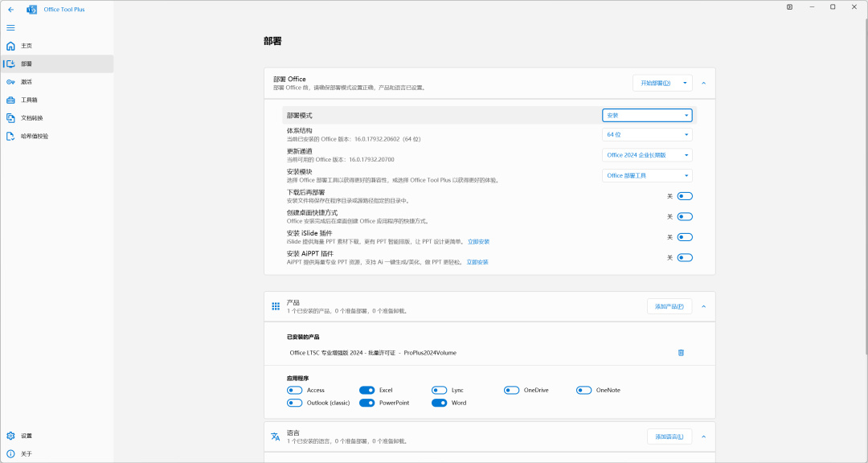This screenshot has height=463, width=868.
Task: Click the 开始部署(D) button
Action: pyautogui.click(x=656, y=83)
